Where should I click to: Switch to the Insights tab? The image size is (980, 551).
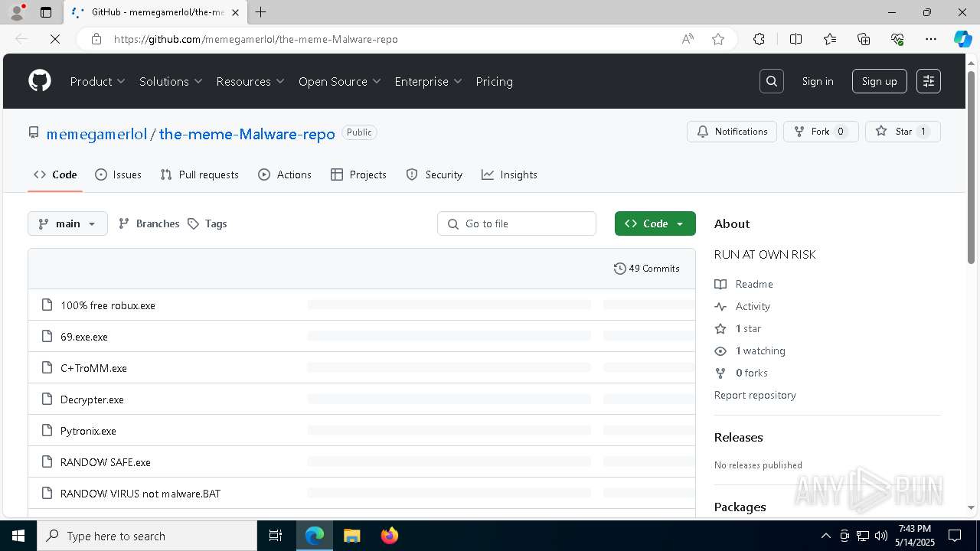coord(509,174)
